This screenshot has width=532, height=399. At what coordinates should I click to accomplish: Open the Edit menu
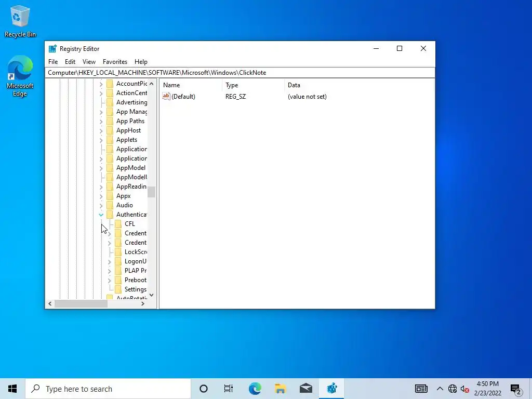click(x=70, y=62)
